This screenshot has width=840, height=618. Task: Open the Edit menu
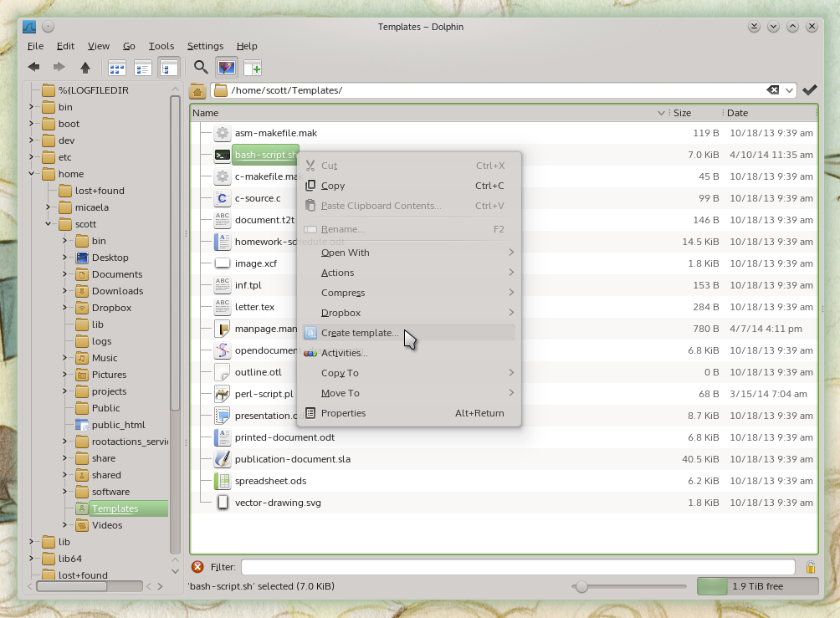65,46
